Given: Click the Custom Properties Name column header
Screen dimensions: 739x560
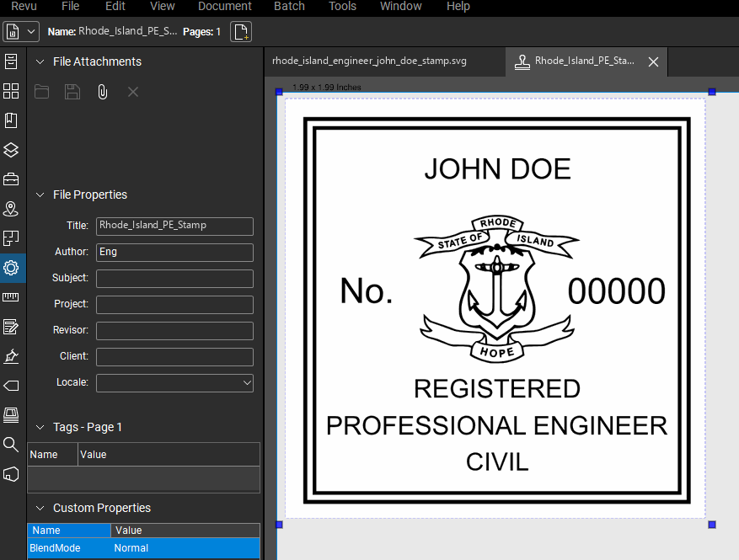Looking at the screenshot, I should point(69,531).
